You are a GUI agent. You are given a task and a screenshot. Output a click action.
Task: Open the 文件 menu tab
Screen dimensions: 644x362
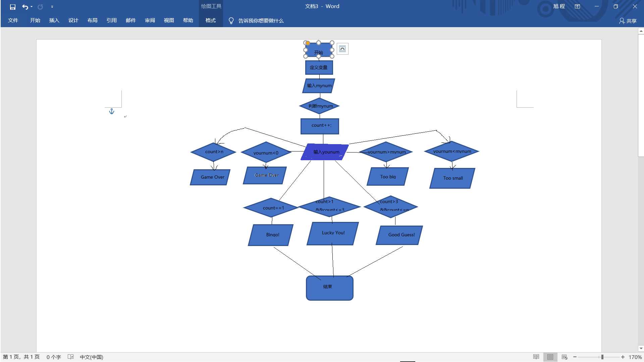point(13,20)
